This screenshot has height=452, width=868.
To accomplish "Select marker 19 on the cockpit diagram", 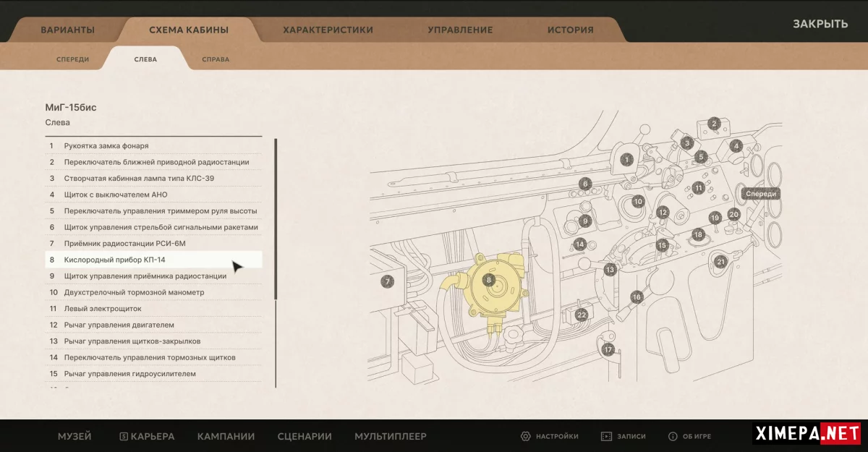I will click(715, 218).
